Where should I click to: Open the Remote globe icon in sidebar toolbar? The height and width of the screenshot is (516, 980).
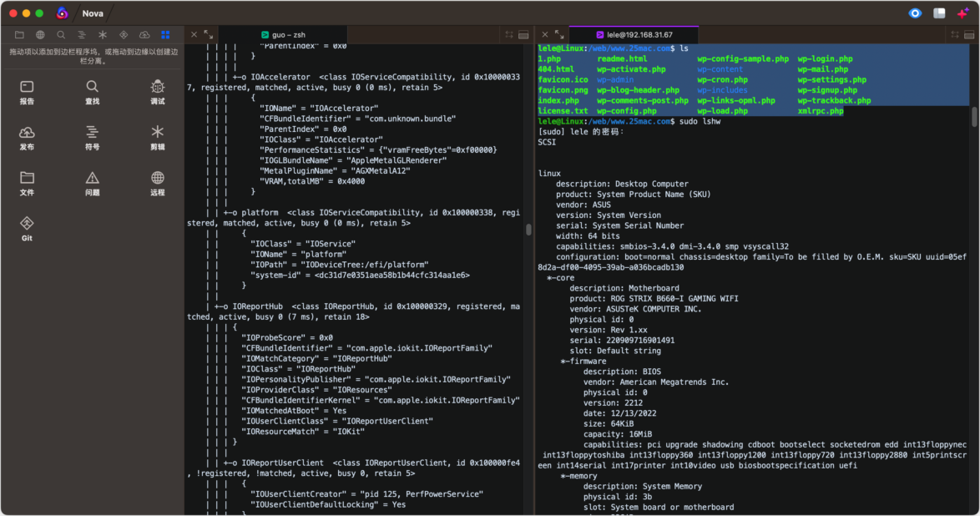(x=40, y=35)
